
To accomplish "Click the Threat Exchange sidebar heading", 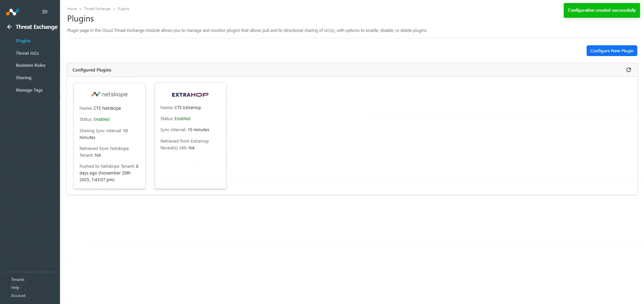I will (x=37, y=27).
